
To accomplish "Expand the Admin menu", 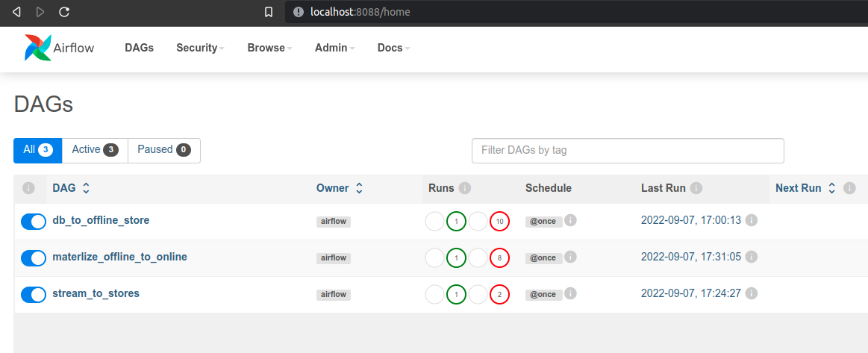I will tap(334, 48).
